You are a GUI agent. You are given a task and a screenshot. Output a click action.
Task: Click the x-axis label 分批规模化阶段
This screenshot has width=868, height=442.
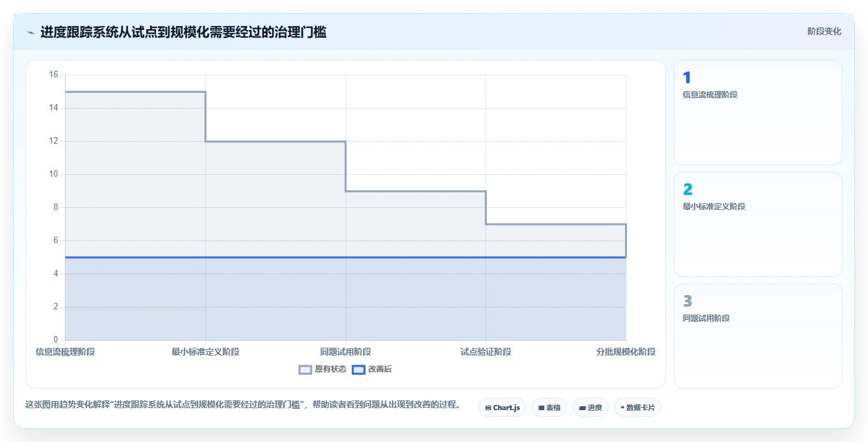(x=626, y=352)
